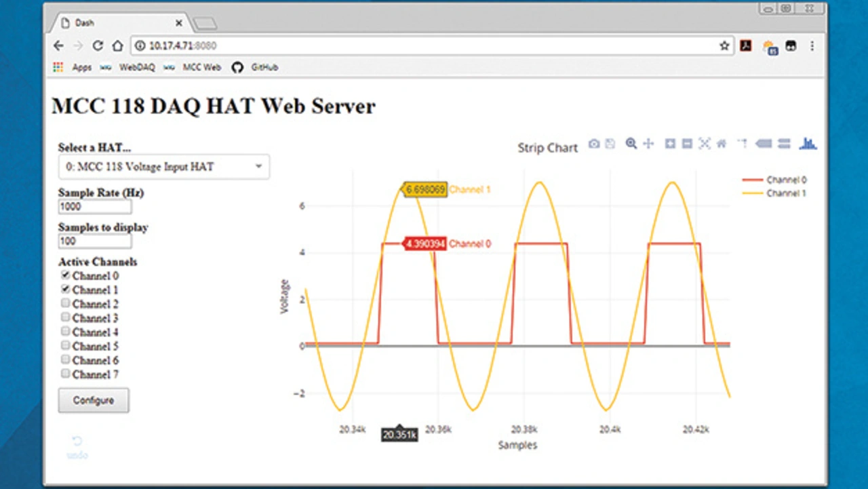This screenshot has height=489, width=868.
Task: Open the Plotly logo bar-chart icon
Action: point(808,143)
